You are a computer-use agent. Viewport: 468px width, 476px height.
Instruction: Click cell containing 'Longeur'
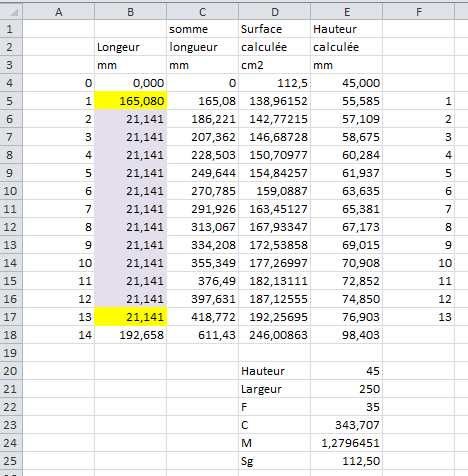pyautogui.click(x=130, y=47)
